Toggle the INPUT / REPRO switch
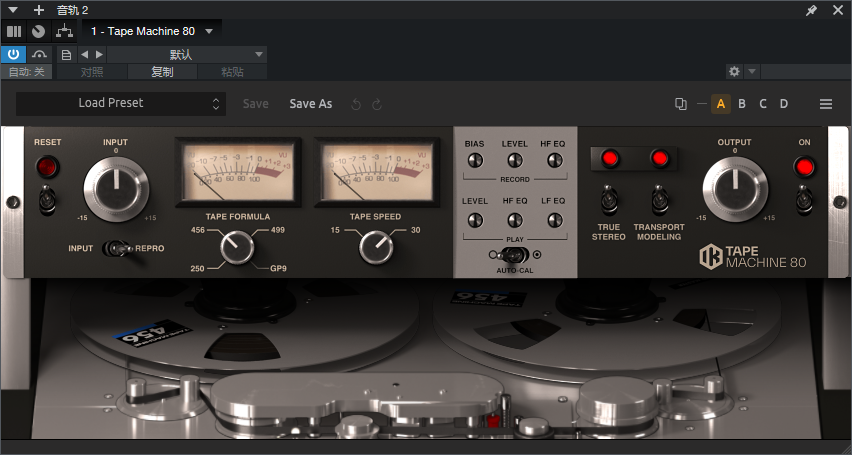 click(118, 249)
